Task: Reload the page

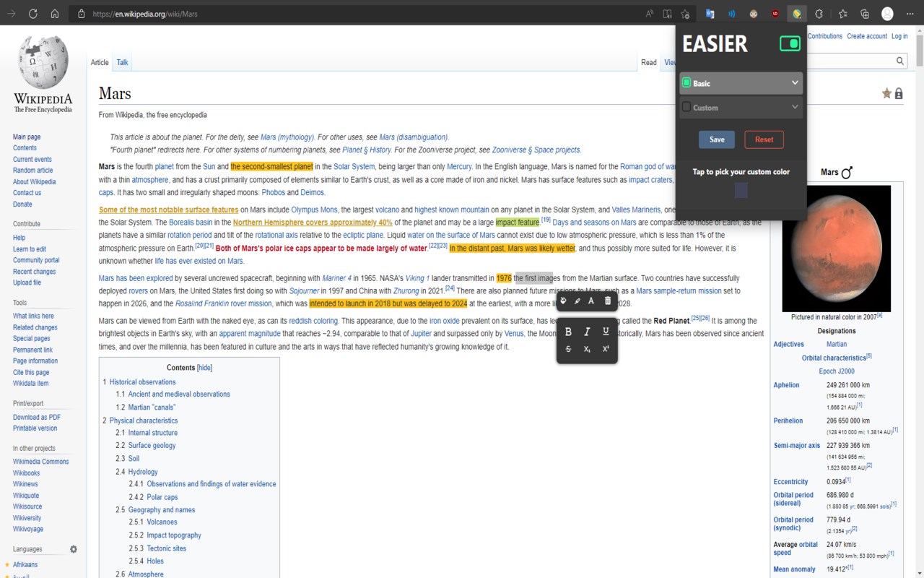Action: [x=33, y=14]
